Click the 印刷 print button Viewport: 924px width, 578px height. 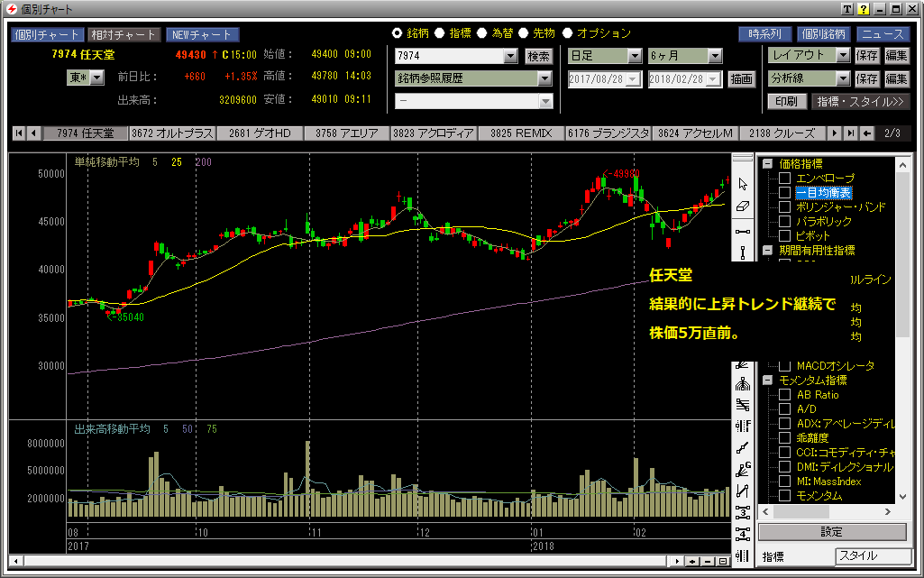(x=786, y=101)
